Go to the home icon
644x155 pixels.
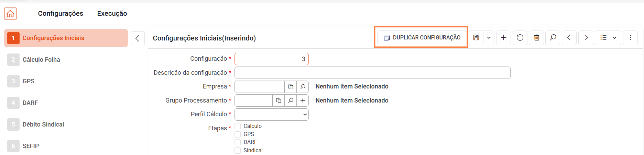tap(10, 14)
